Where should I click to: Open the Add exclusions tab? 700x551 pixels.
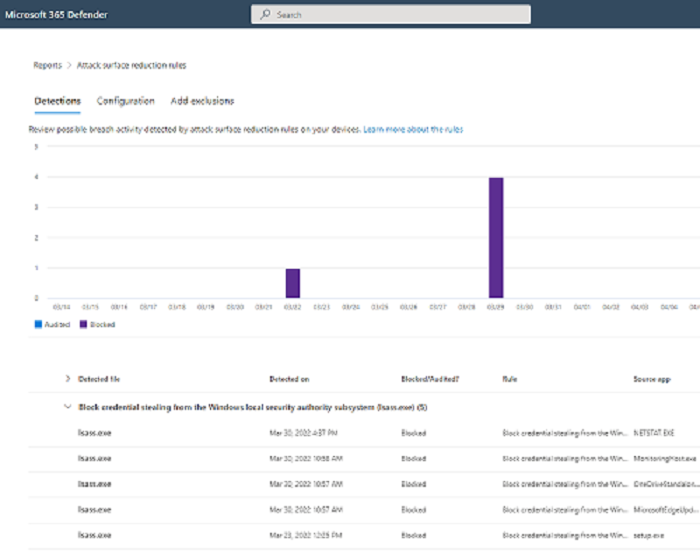(x=202, y=101)
